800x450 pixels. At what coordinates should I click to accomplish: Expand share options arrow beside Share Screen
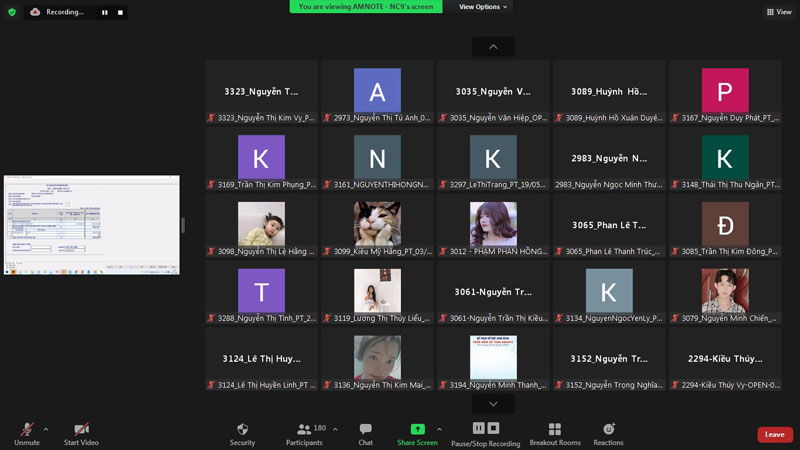coord(439,429)
